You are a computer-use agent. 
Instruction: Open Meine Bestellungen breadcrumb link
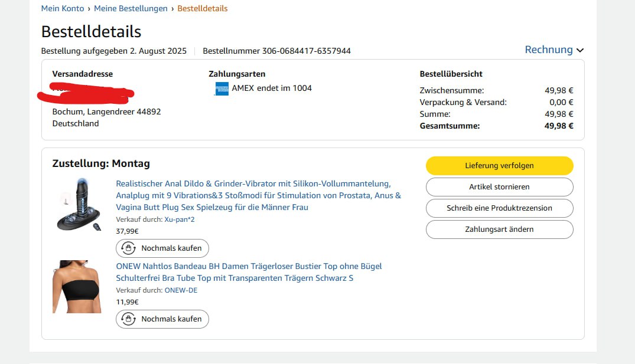(131, 8)
